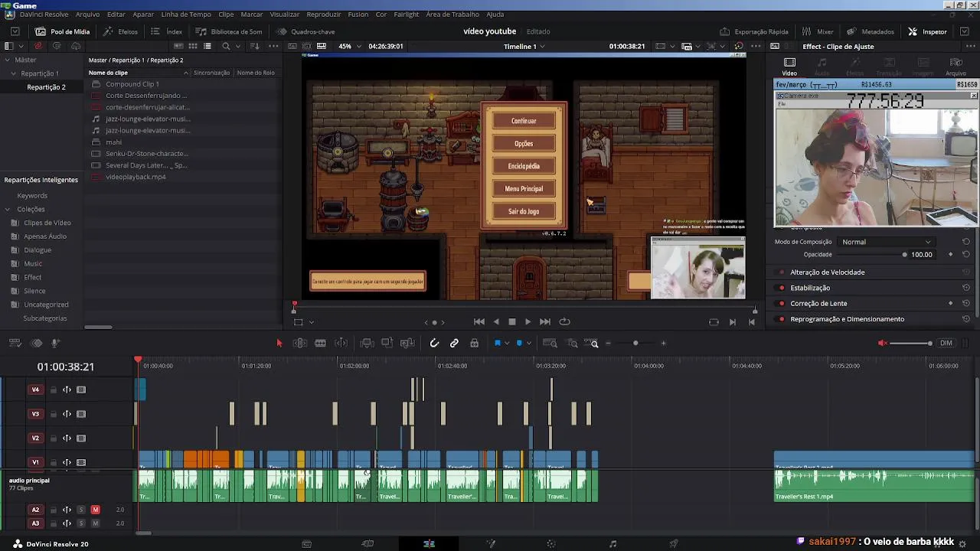
Task: Toggle the Position Lock padlock icon
Action: coord(475,344)
